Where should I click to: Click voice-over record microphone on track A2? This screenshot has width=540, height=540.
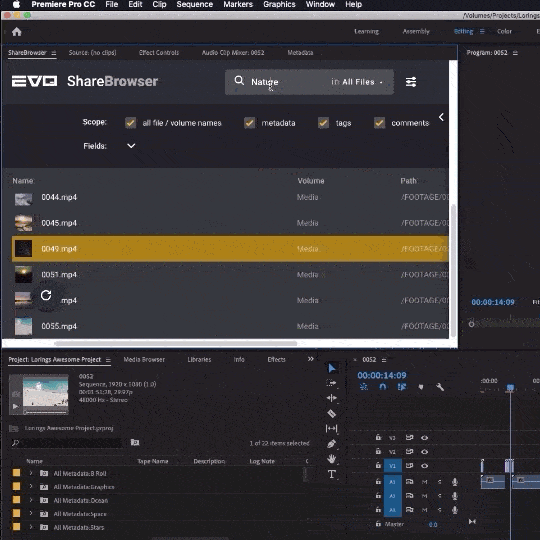[x=455, y=496]
